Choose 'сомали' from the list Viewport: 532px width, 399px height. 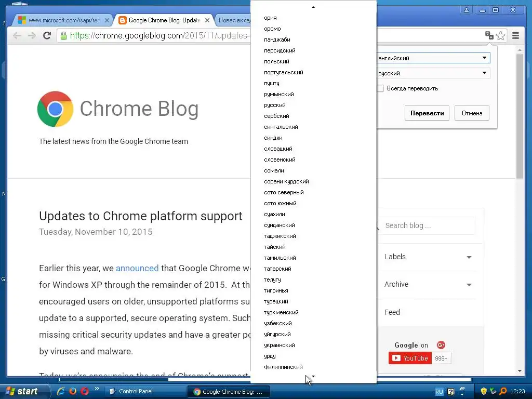tap(313, 170)
